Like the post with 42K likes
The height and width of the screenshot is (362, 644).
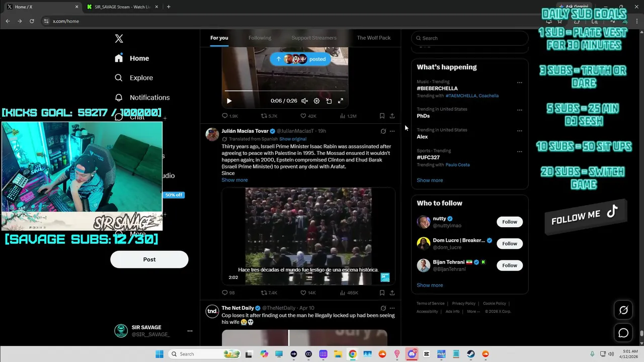[308, 116]
